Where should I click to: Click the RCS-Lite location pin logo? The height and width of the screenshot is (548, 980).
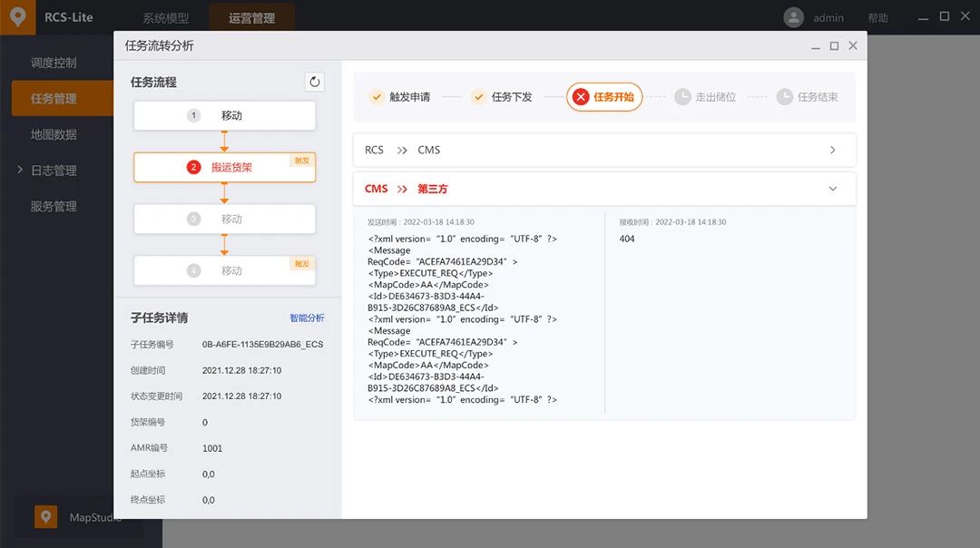coord(17,17)
